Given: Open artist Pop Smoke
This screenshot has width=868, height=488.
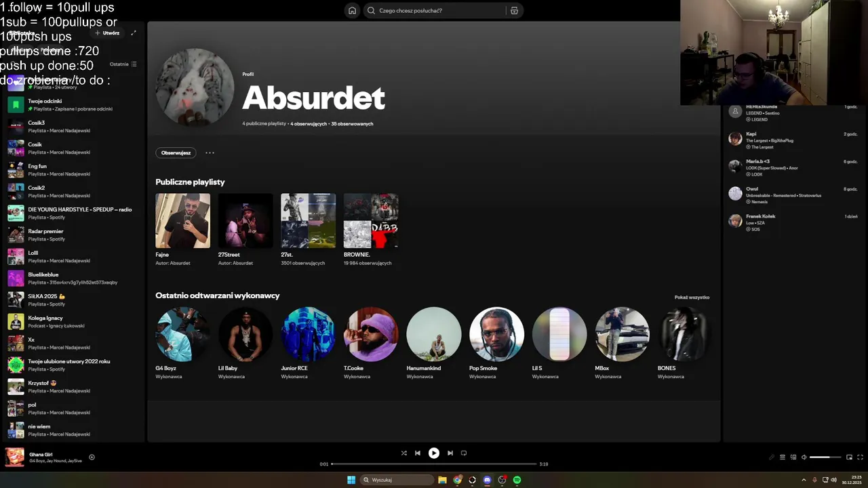Looking at the screenshot, I should pyautogui.click(x=496, y=343).
